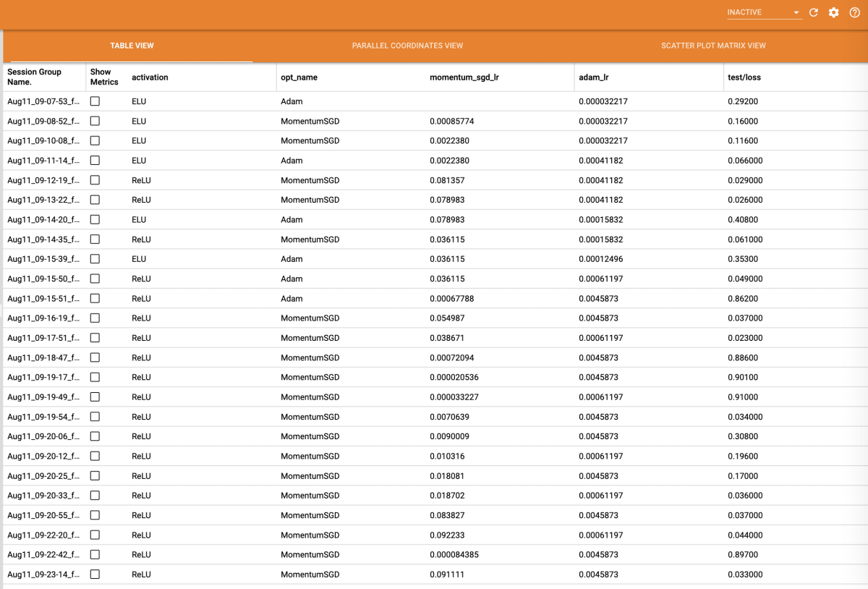Click Adam optimizer in Aug11_09-07-53 row
This screenshot has width=868, height=589.
coord(292,101)
